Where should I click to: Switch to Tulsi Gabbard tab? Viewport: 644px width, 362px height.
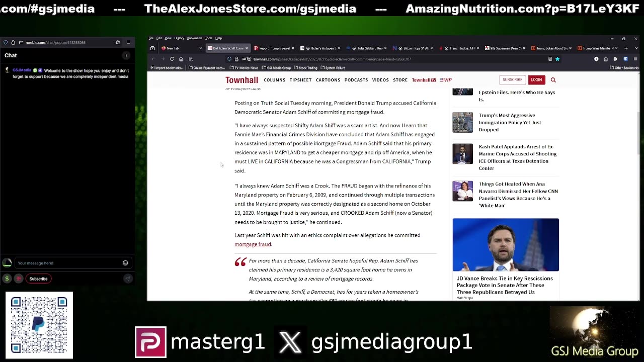coord(366,48)
